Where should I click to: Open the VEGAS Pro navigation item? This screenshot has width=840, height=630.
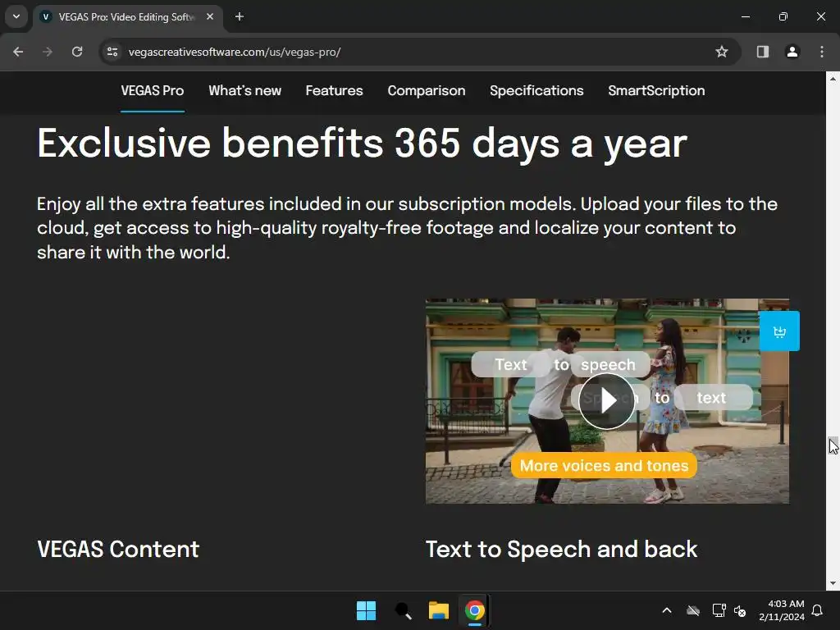[153, 90]
